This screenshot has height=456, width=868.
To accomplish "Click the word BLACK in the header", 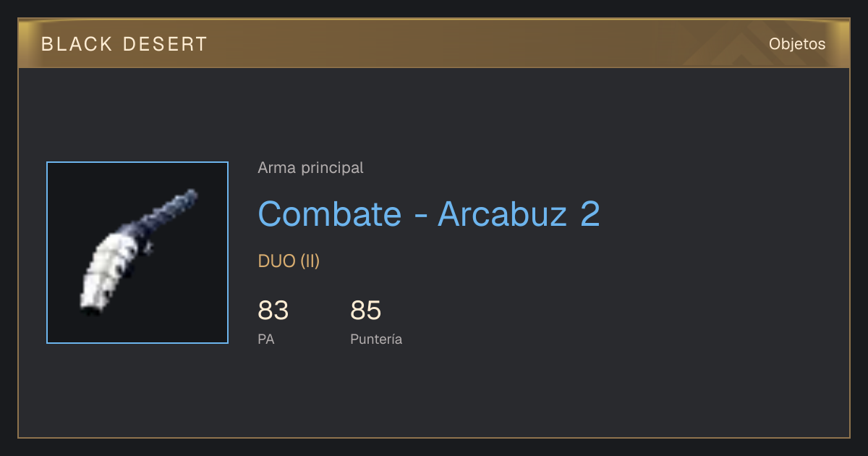I will pyautogui.click(x=77, y=44).
